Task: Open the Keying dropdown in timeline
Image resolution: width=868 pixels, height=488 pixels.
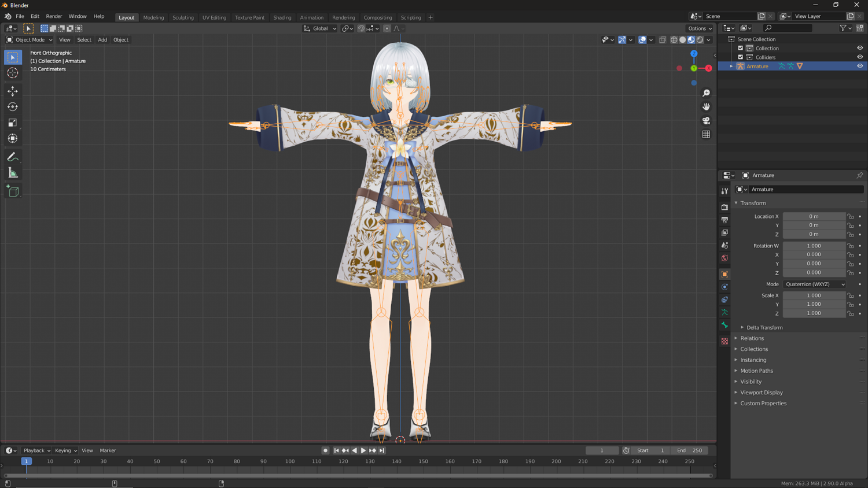Action: [65, 450]
